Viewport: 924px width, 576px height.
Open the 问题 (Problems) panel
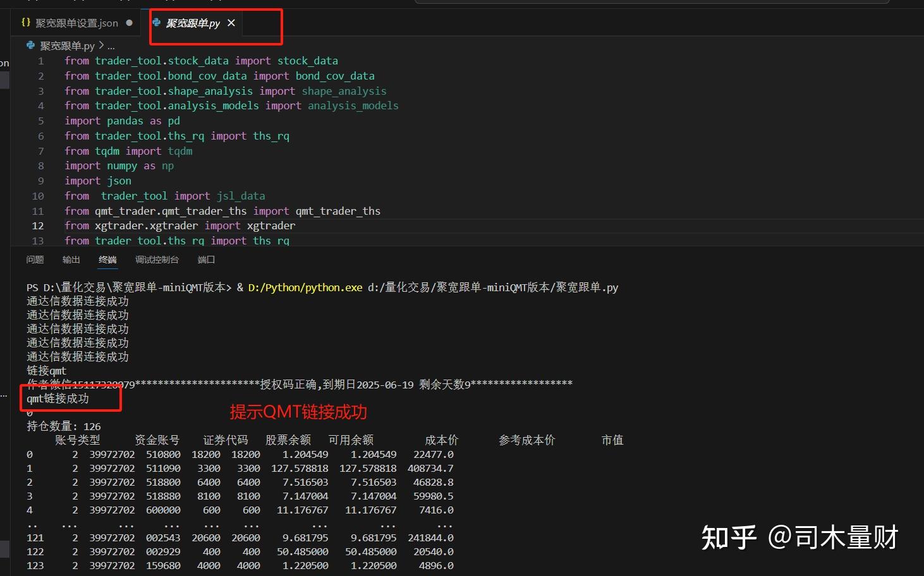click(35, 259)
